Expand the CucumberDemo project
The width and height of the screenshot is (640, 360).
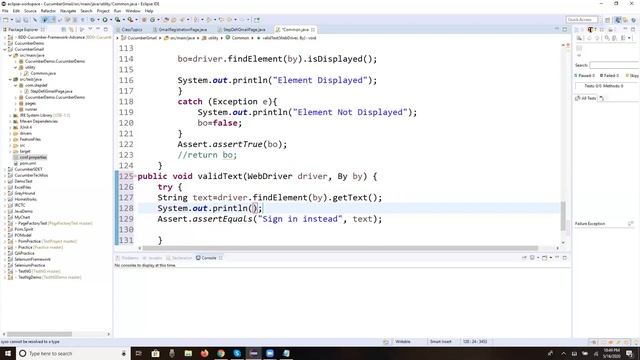5,43
